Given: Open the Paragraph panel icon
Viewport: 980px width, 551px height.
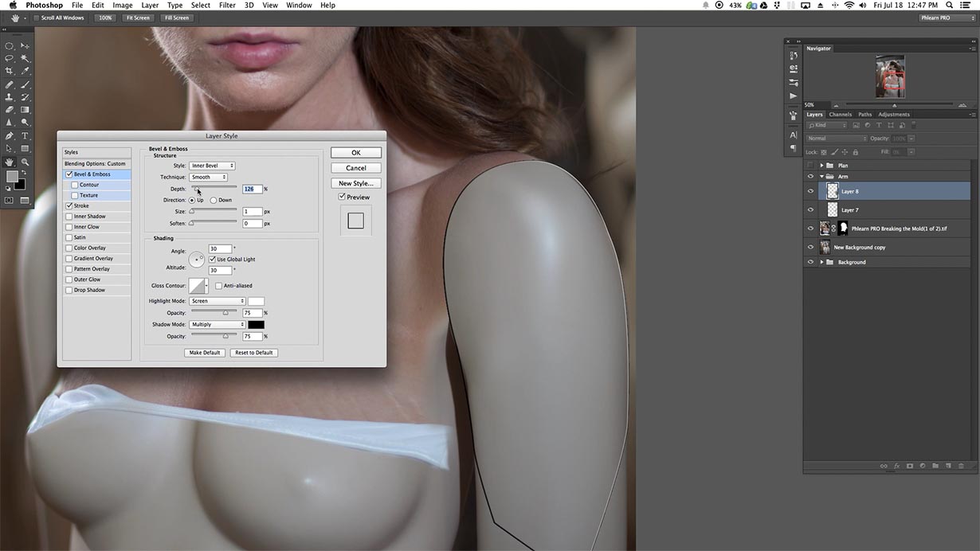Looking at the screenshot, I should (793, 148).
